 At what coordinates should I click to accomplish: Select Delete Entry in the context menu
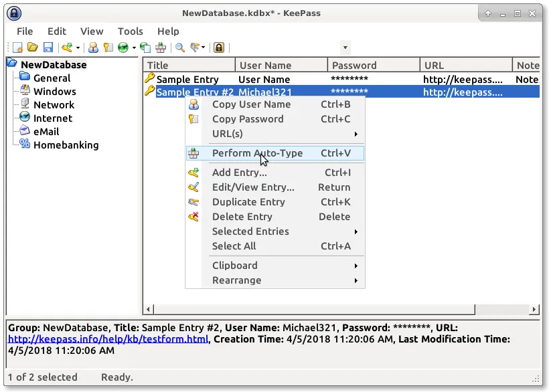click(x=242, y=217)
